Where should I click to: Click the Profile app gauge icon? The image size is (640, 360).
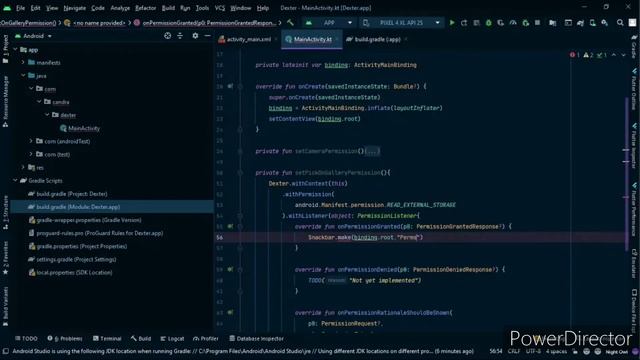tap(513, 23)
